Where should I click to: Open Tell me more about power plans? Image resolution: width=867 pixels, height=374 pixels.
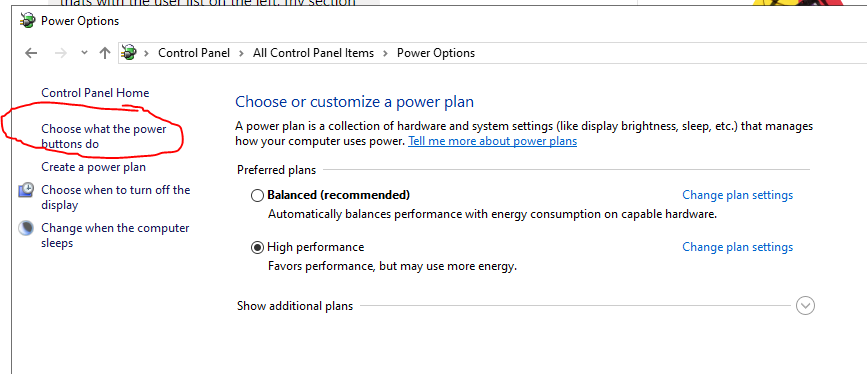point(492,141)
